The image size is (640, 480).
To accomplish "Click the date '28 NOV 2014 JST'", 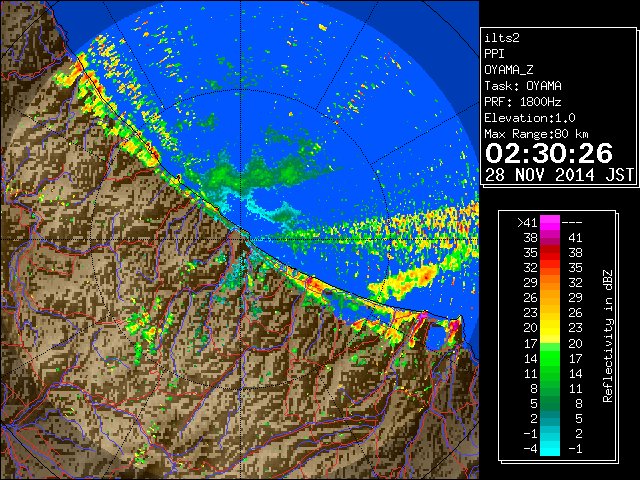I will 560,175.
